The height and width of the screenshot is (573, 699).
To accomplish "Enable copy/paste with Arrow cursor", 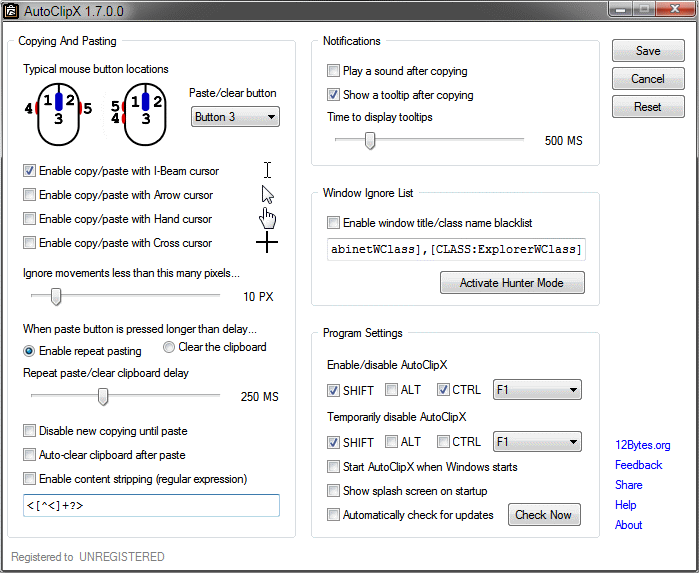I will pyautogui.click(x=29, y=195).
